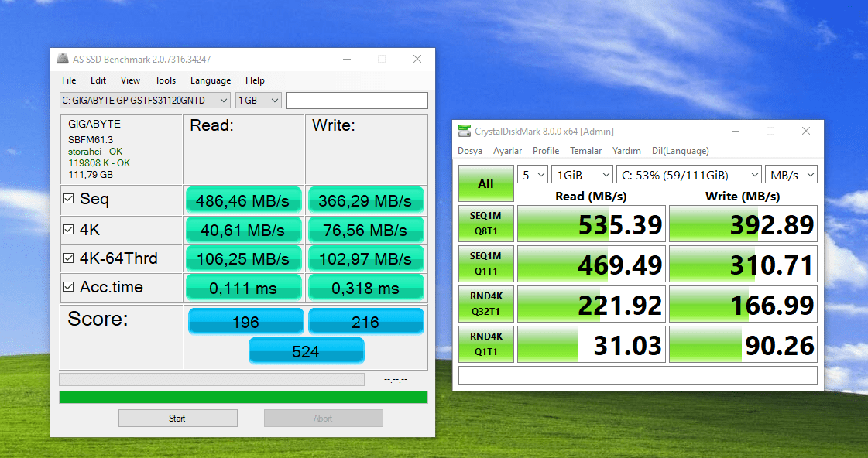Click the write score 216

(366, 321)
